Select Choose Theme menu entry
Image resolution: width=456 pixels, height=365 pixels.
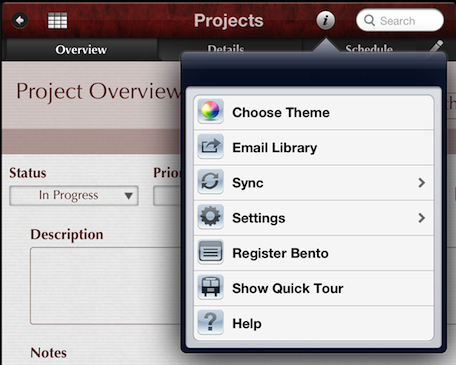pyautogui.click(x=314, y=113)
